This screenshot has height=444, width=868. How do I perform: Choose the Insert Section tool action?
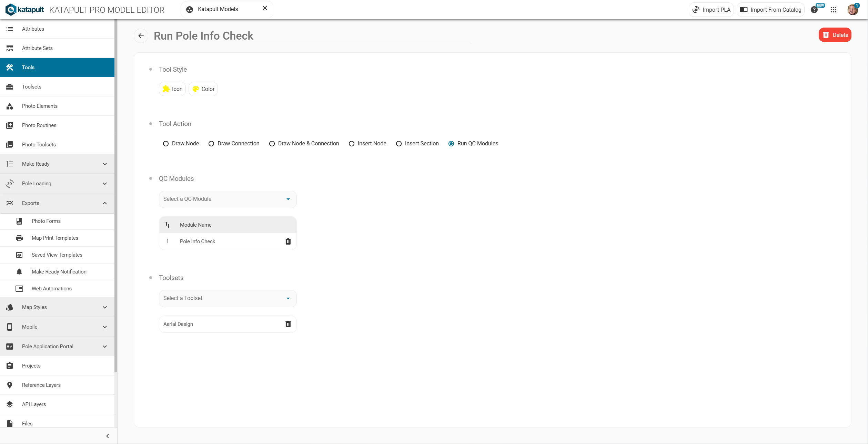coord(399,144)
